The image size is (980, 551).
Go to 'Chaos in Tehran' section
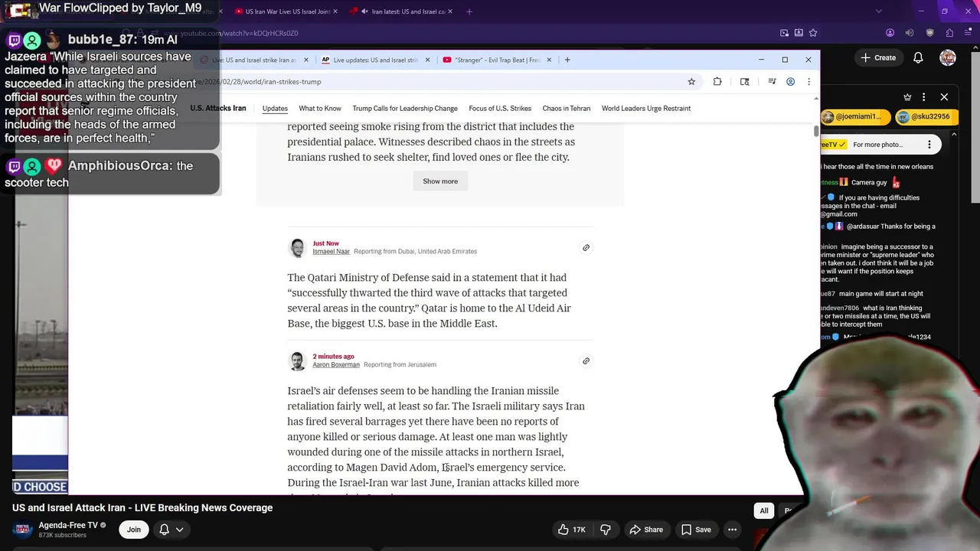pos(567,109)
